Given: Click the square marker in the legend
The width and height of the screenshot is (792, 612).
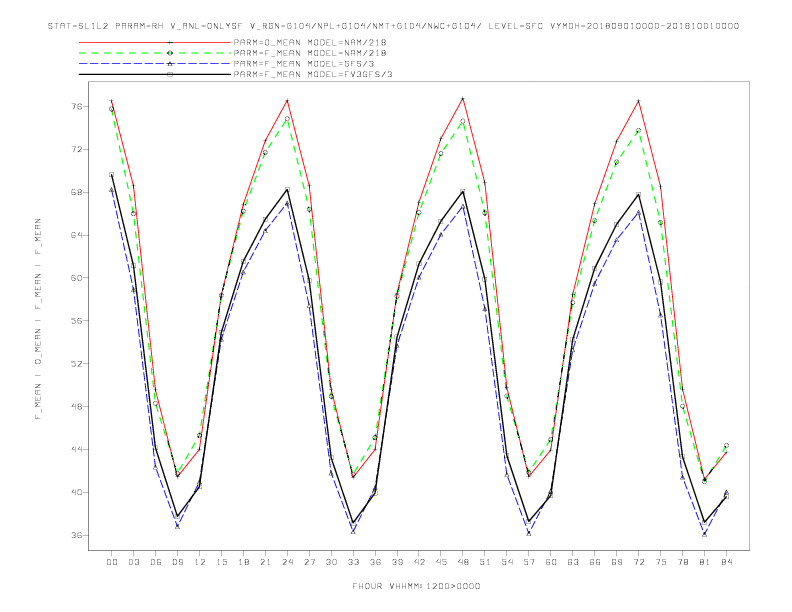Looking at the screenshot, I should click(x=170, y=74).
